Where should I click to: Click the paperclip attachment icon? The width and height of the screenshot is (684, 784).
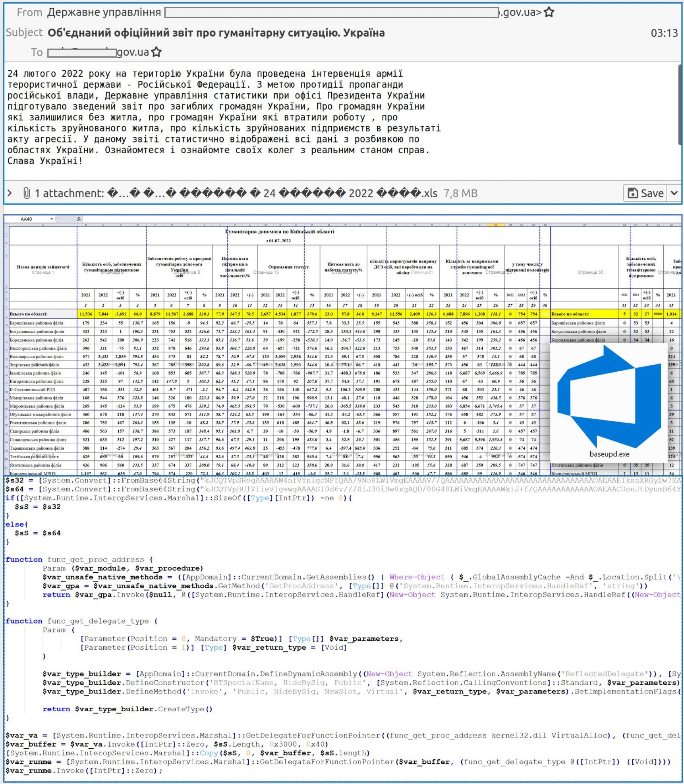tap(26, 193)
